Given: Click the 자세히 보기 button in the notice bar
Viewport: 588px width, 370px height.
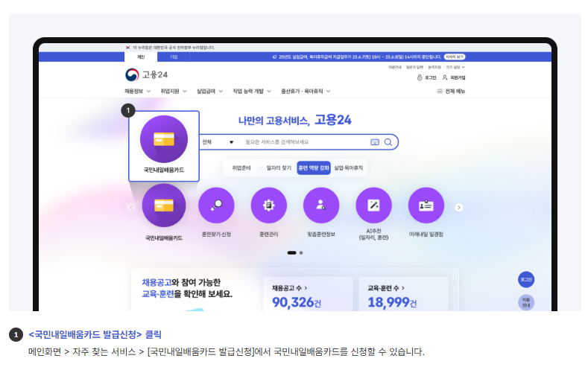Looking at the screenshot, I should [455, 57].
